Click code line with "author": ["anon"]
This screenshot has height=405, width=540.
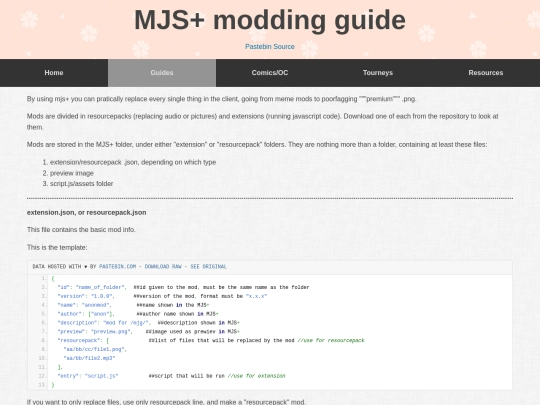pyautogui.click(x=138, y=314)
